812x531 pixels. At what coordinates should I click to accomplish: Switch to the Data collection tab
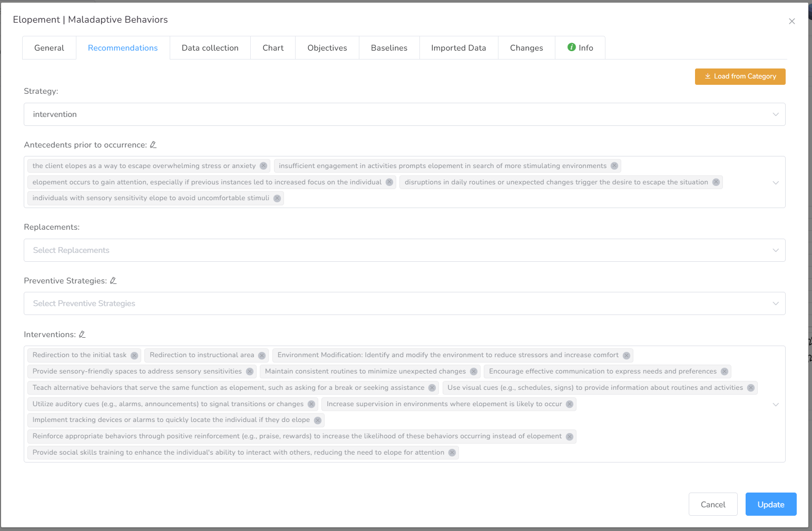[210, 48]
